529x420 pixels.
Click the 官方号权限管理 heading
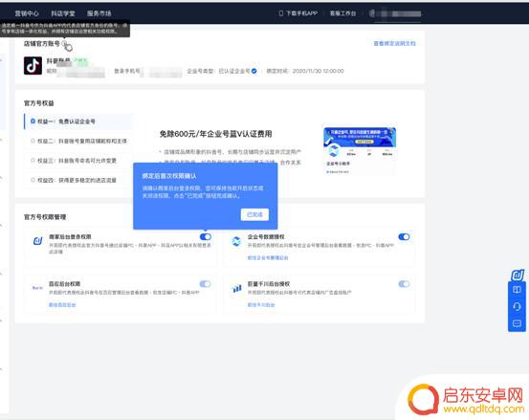click(45, 217)
